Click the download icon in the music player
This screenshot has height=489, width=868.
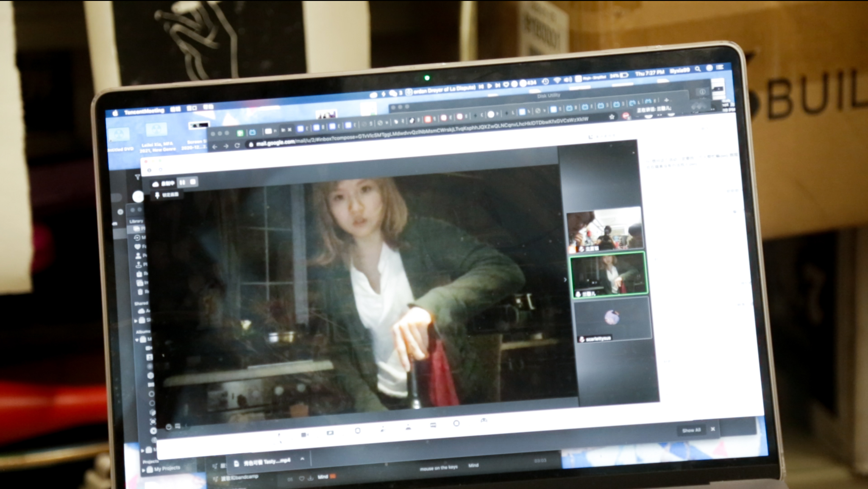pyautogui.click(x=310, y=478)
